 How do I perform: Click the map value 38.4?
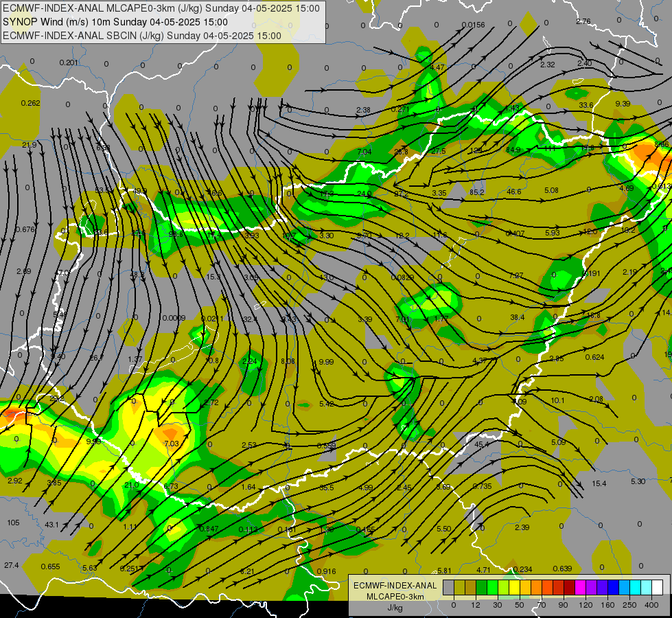pyautogui.click(x=518, y=317)
